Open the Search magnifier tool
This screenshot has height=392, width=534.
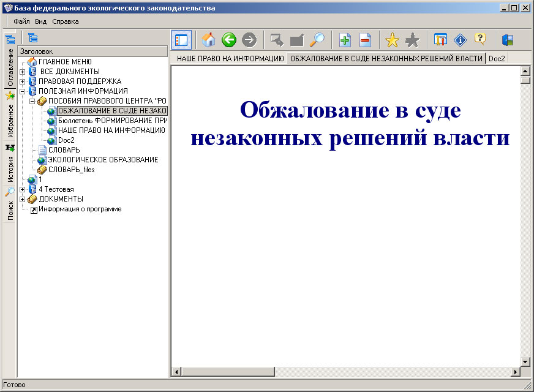[x=318, y=39]
